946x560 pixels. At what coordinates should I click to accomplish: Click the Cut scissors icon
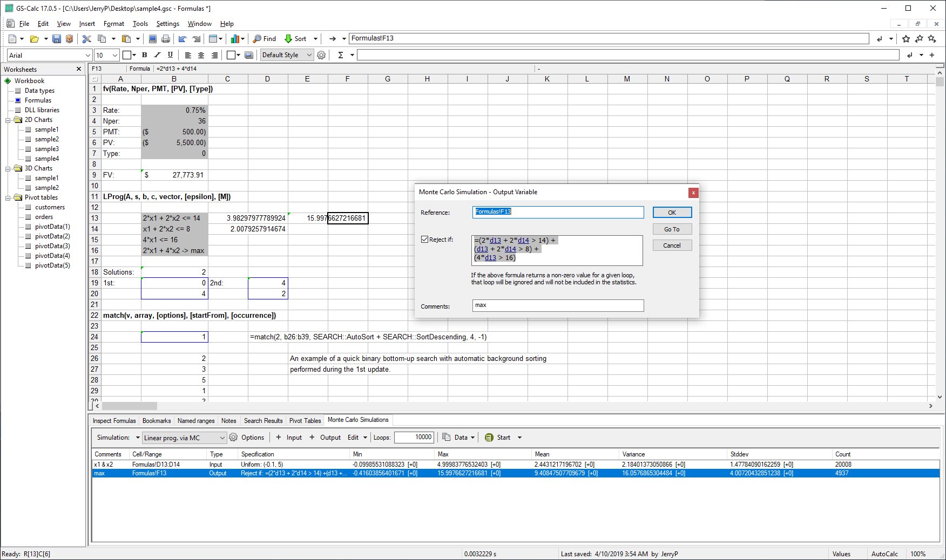(x=86, y=39)
